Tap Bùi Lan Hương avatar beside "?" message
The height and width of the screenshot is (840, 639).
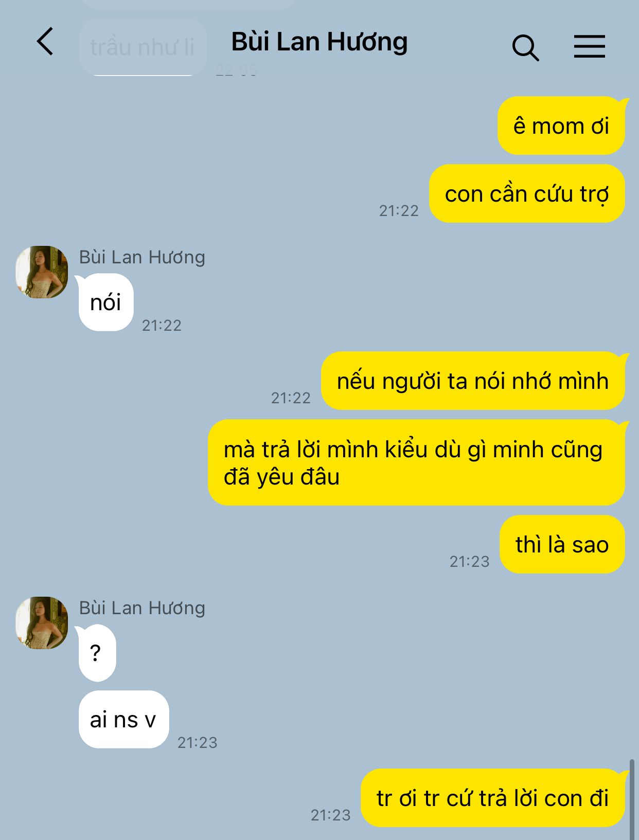(42, 623)
